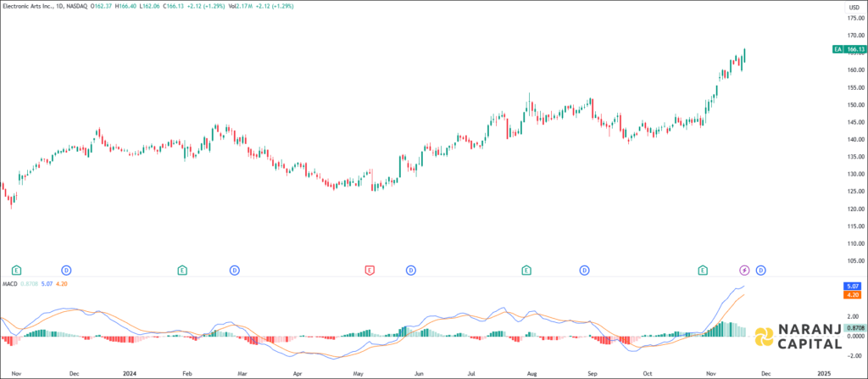Image resolution: width=868 pixels, height=379 pixels.
Task: Click the purple lightning event marker
Action: point(745,270)
